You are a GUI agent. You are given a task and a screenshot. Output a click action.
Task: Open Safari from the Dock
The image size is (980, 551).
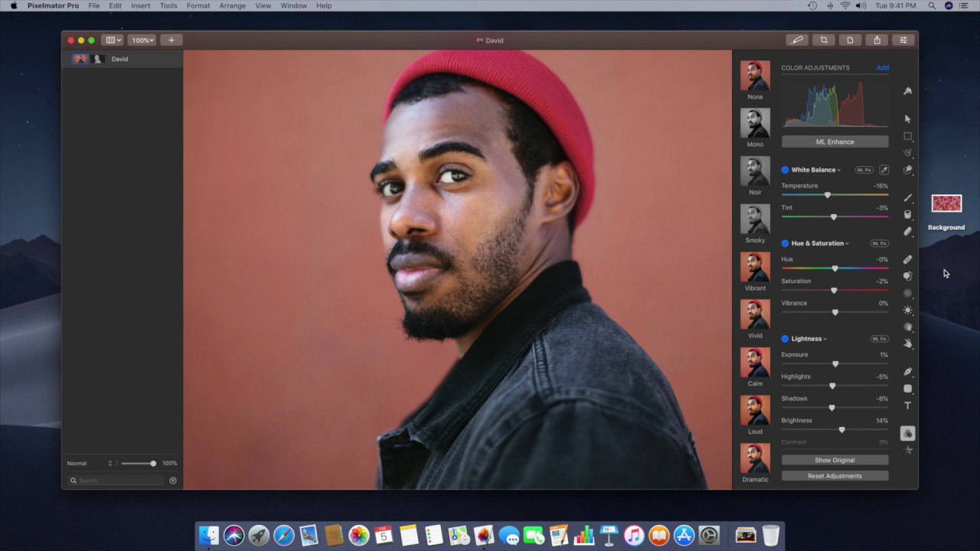coord(284,536)
